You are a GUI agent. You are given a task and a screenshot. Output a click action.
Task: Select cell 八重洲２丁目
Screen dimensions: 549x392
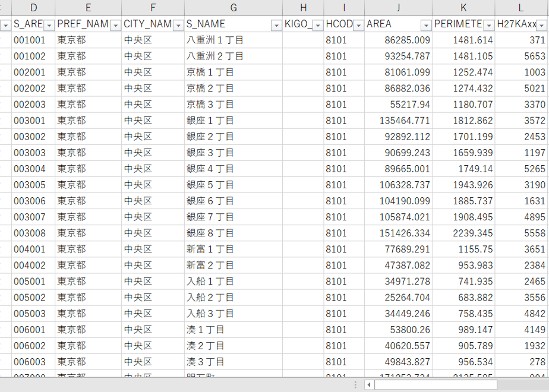coord(234,56)
